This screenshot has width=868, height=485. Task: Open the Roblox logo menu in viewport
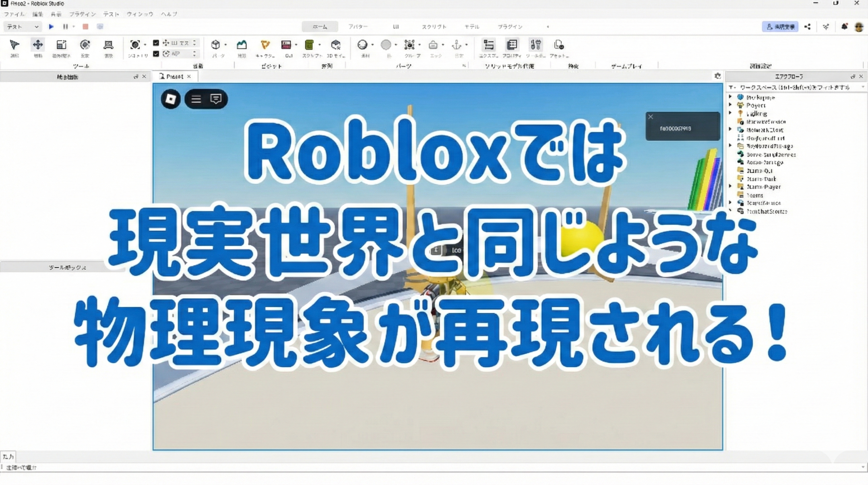click(x=171, y=99)
